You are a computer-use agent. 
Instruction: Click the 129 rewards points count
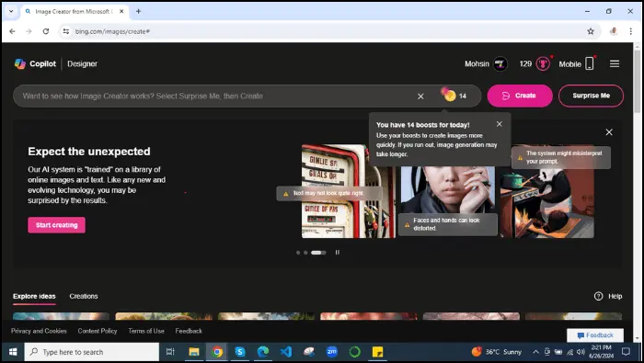525,63
